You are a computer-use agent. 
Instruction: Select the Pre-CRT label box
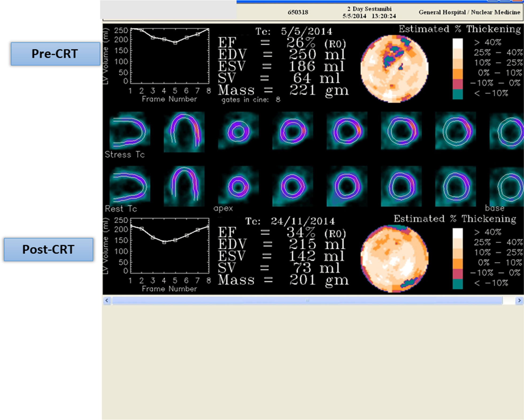tap(55, 54)
